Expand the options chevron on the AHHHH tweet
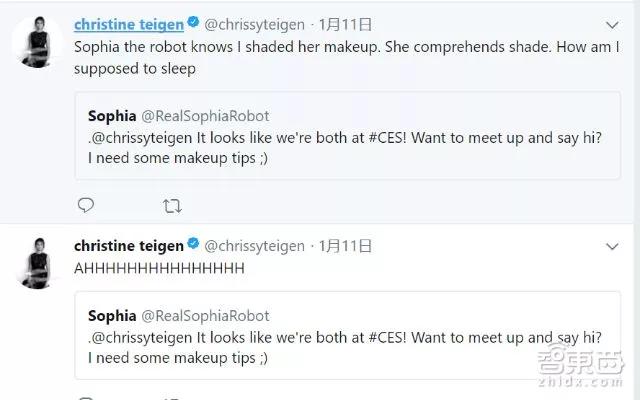Image resolution: width=640 pixels, height=400 pixels. coord(614,246)
